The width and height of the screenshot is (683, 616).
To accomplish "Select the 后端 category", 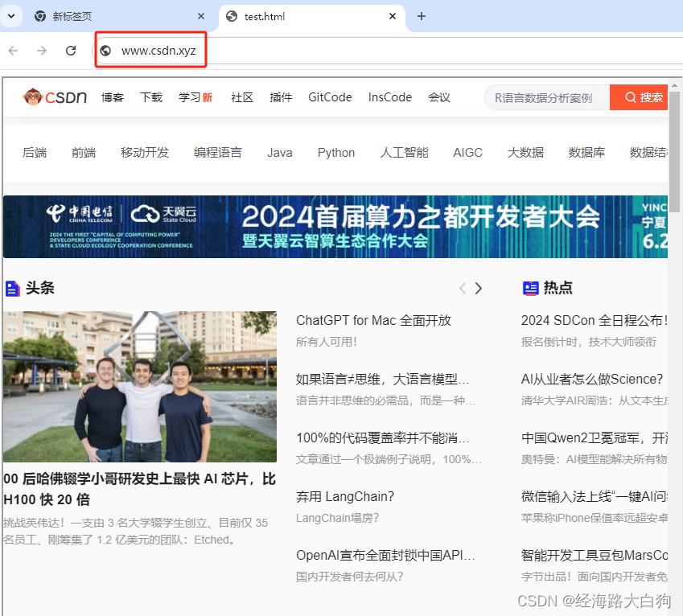I will coord(35,152).
